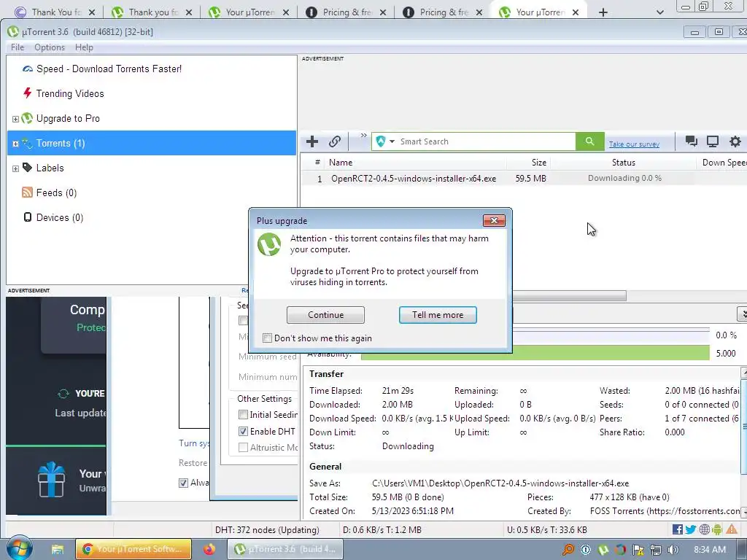This screenshot has height=560, width=747.
Task: Select the OpenRCT2 installer torrent row
Action: tap(524, 179)
